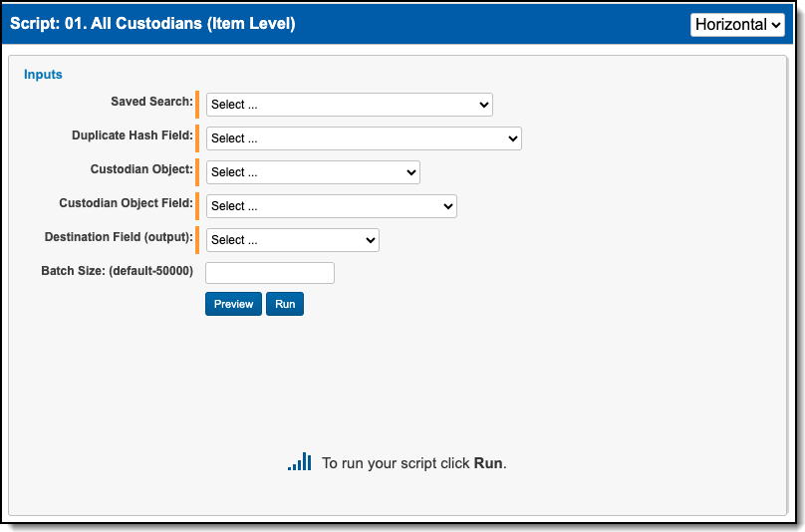Click the orange required marker beside Saved Search
The width and height of the screenshot is (805, 532).
coord(197,105)
